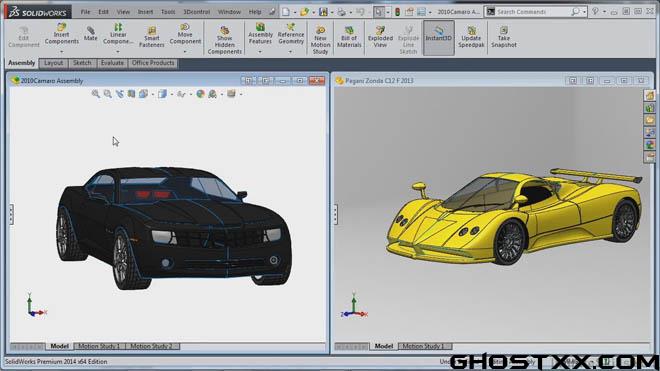Toggle the Instant3D button

point(439,38)
